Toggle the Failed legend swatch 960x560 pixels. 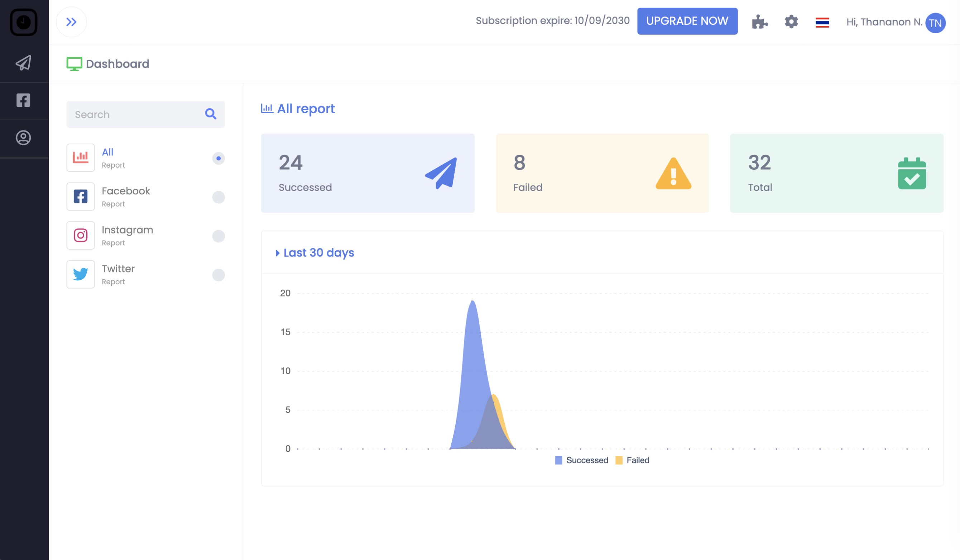[619, 460]
